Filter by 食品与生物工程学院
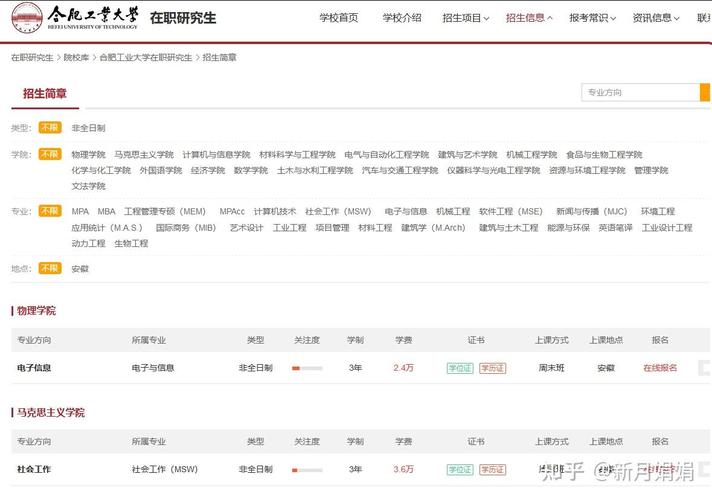 (604, 155)
